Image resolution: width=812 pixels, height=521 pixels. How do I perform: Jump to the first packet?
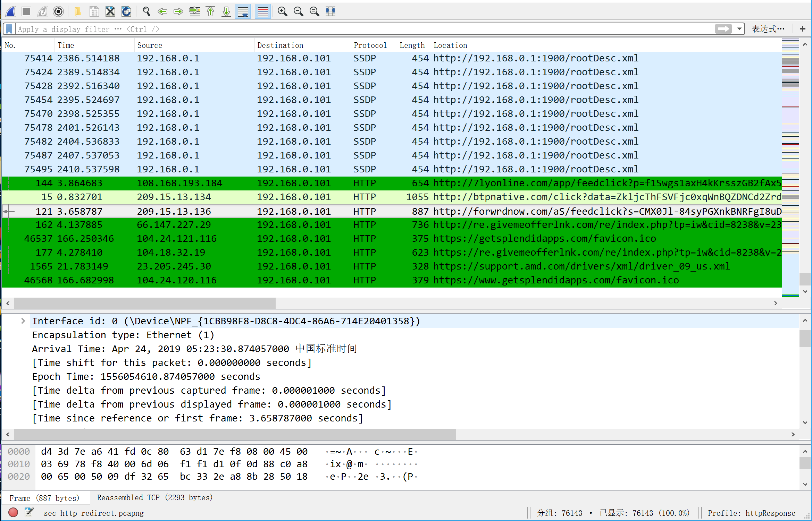pos(210,11)
